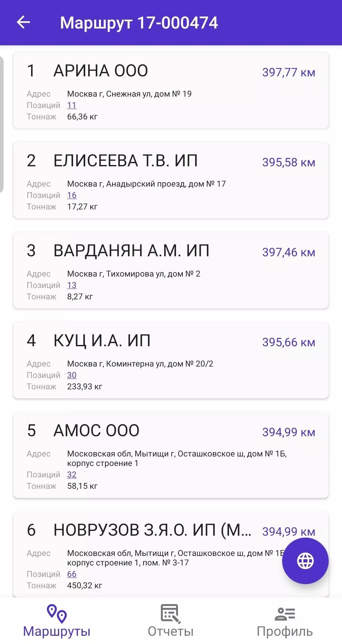Select the ВАРДАНЯН А.М. ИП stop title
The height and width of the screenshot is (644, 342).
point(131,251)
